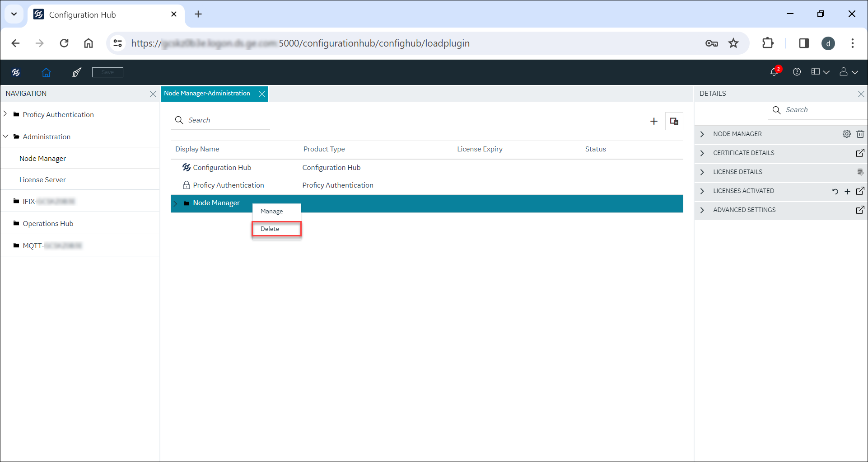Open browser extensions puzzle icon
Viewport: 868px width, 462px height.
pyautogui.click(x=768, y=43)
